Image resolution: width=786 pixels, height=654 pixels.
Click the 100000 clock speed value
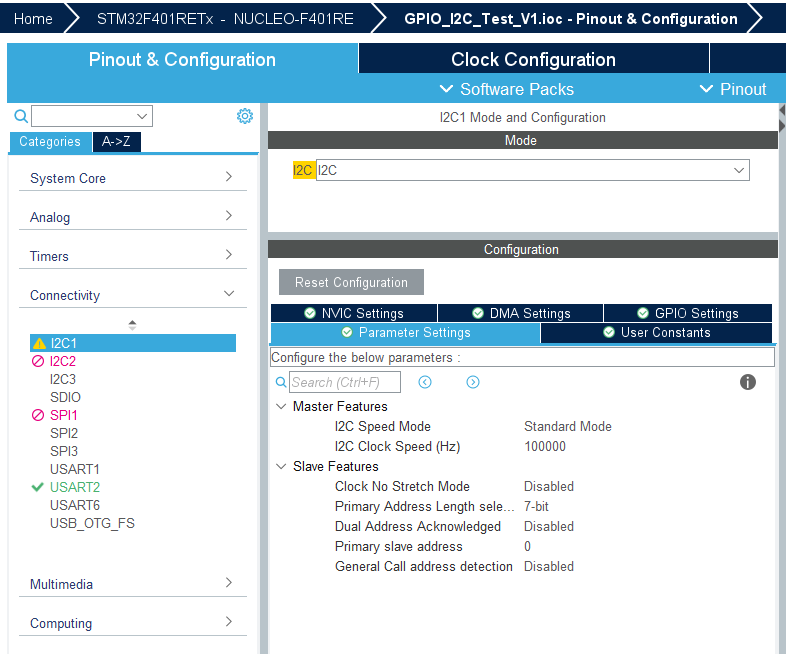point(545,447)
